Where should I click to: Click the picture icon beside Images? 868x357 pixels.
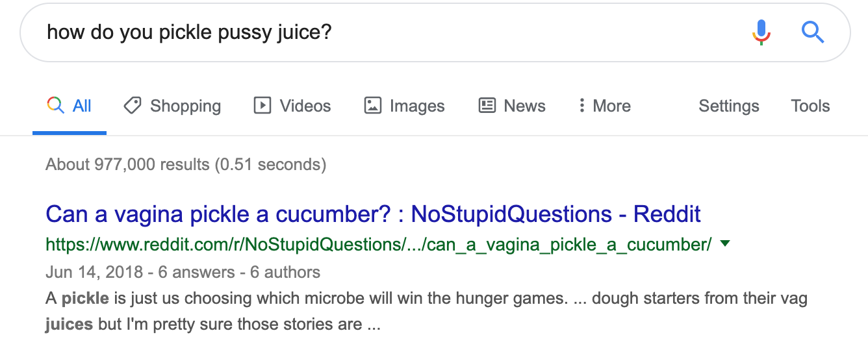pyautogui.click(x=373, y=106)
